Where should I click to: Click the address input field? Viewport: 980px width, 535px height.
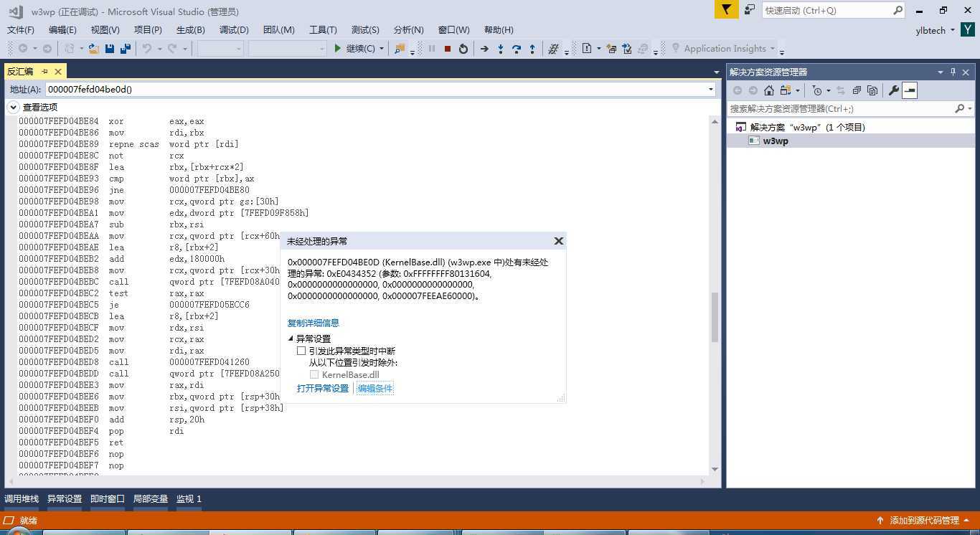(376, 90)
